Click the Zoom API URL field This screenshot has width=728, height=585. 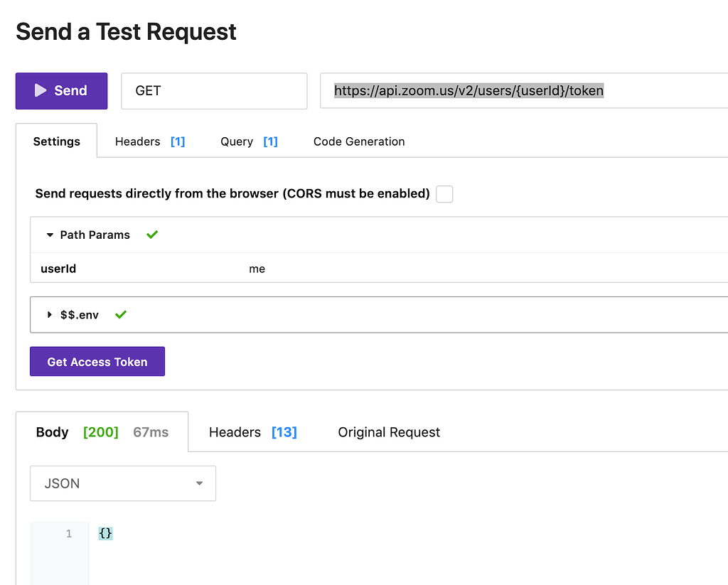pyautogui.click(x=469, y=90)
